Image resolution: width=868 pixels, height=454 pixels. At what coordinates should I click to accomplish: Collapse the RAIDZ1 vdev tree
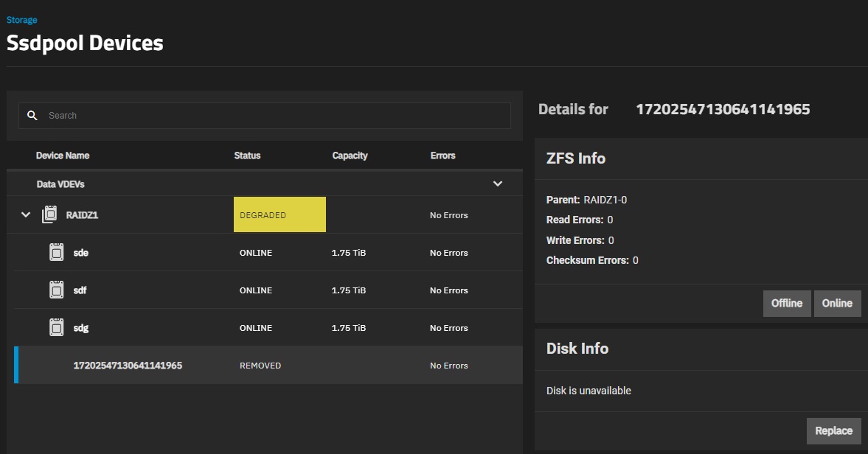26,215
